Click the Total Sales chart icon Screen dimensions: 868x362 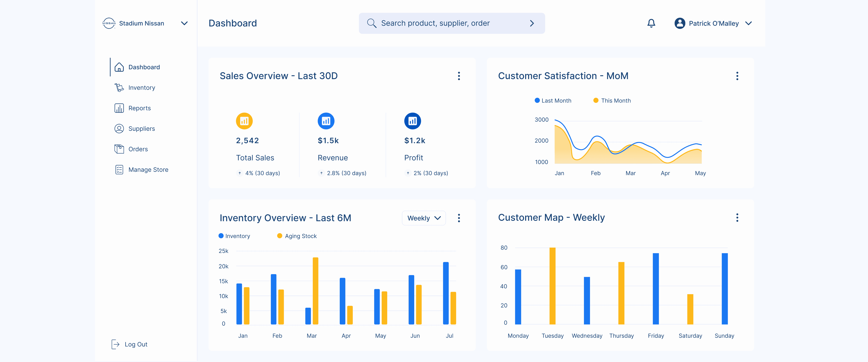pyautogui.click(x=244, y=121)
